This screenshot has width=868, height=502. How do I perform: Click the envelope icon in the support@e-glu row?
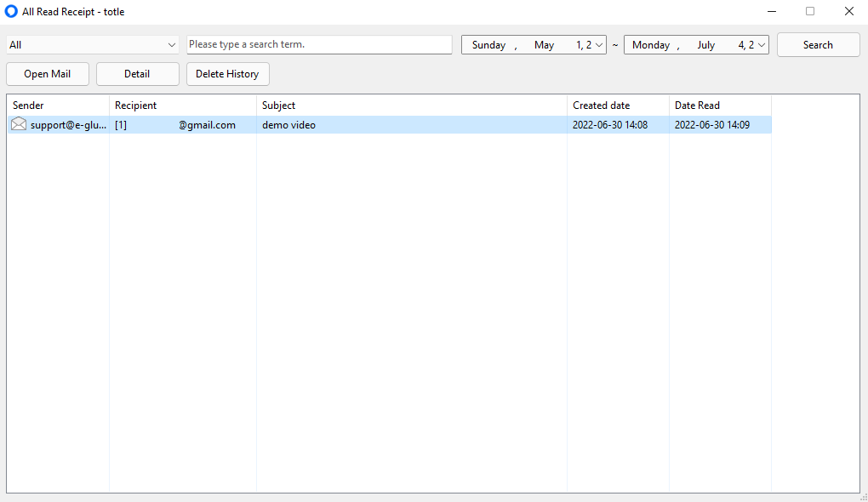[x=19, y=124]
